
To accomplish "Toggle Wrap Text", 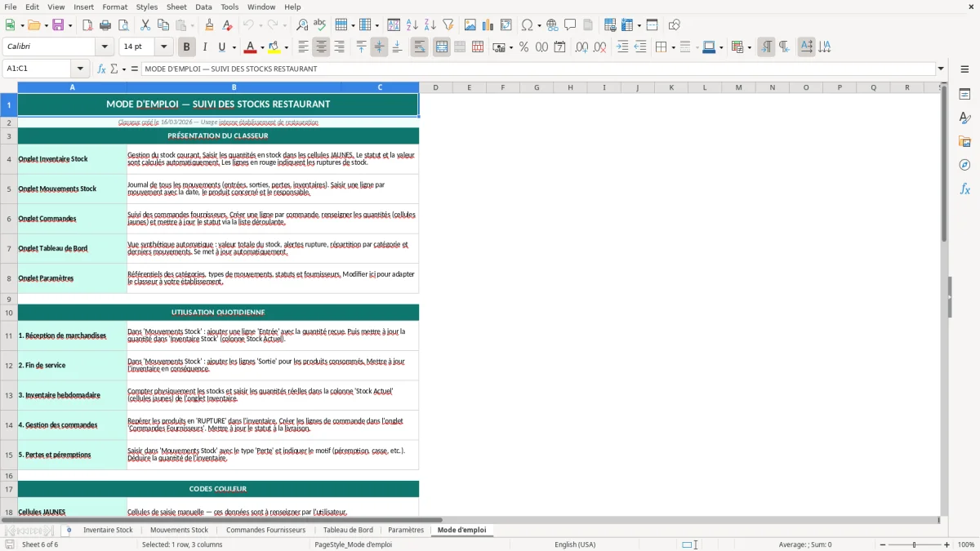I will click(x=420, y=47).
